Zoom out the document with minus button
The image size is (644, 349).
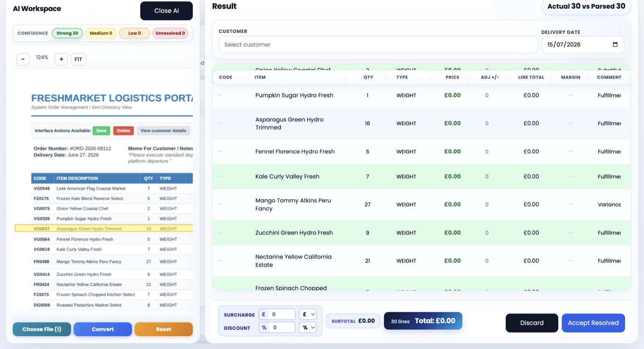click(x=23, y=59)
